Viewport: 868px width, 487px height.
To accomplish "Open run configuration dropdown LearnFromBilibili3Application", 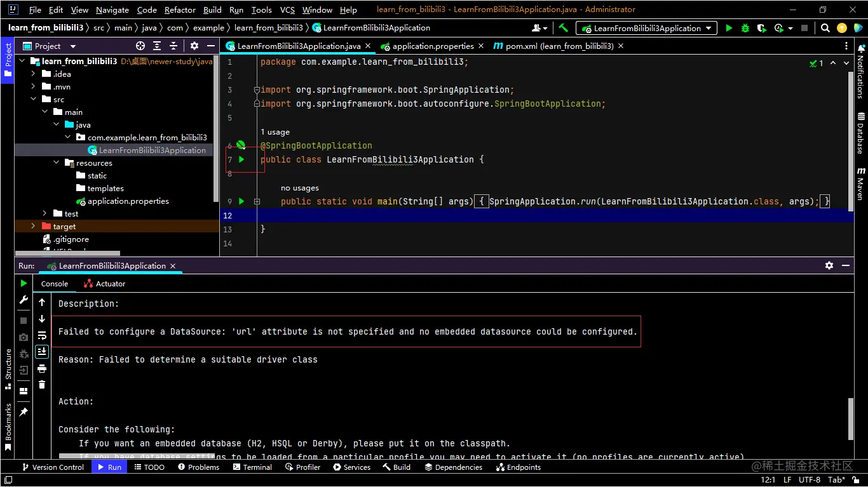I will coord(646,28).
